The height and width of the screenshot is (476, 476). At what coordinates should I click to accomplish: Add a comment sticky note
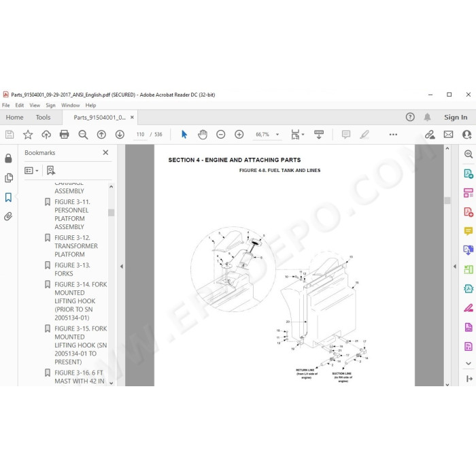coord(345,135)
